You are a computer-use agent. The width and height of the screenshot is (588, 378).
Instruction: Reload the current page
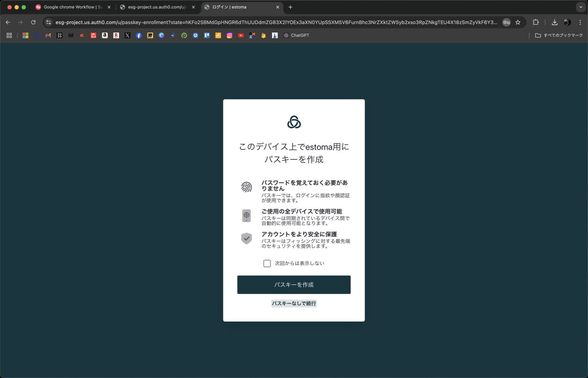click(x=33, y=22)
